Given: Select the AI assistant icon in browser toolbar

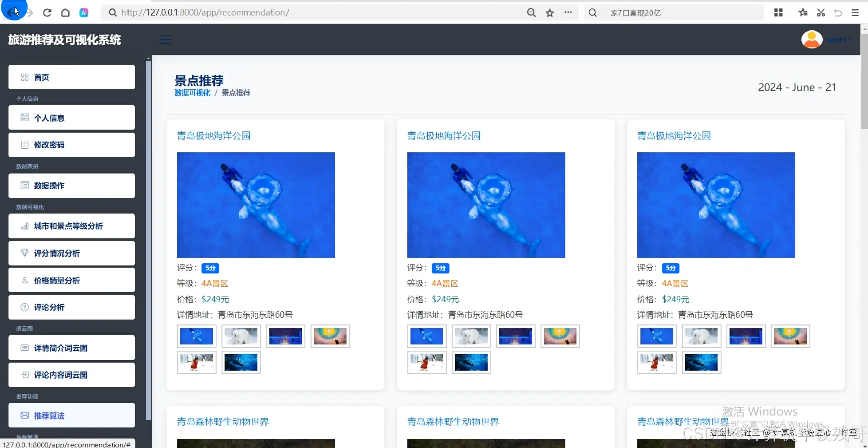Looking at the screenshot, I should click(x=83, y=13).
